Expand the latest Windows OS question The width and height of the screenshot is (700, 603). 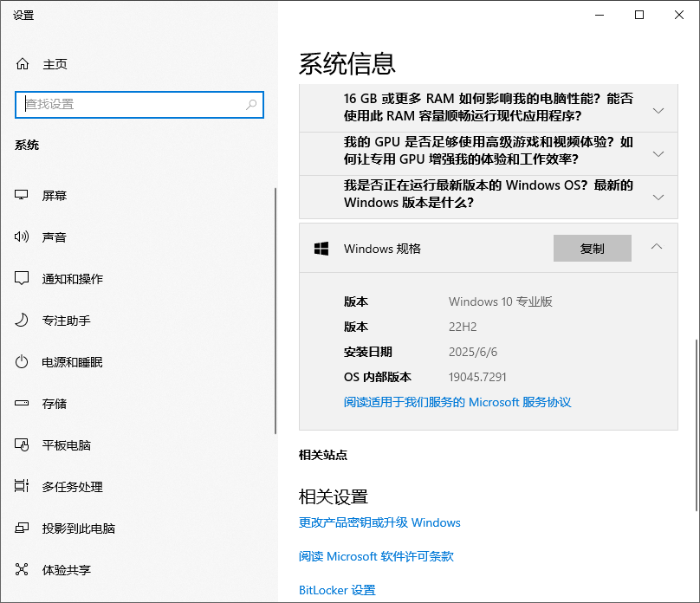pos(489,197)
